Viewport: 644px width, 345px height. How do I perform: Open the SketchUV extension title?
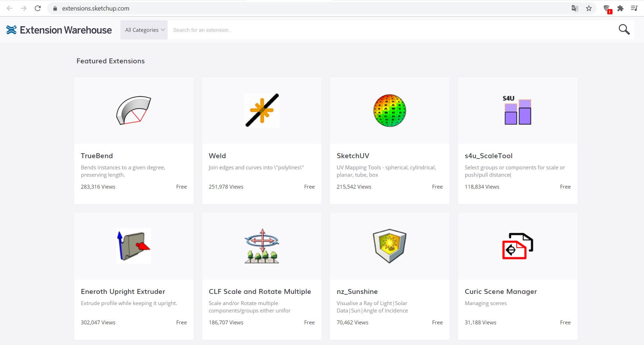353,156
